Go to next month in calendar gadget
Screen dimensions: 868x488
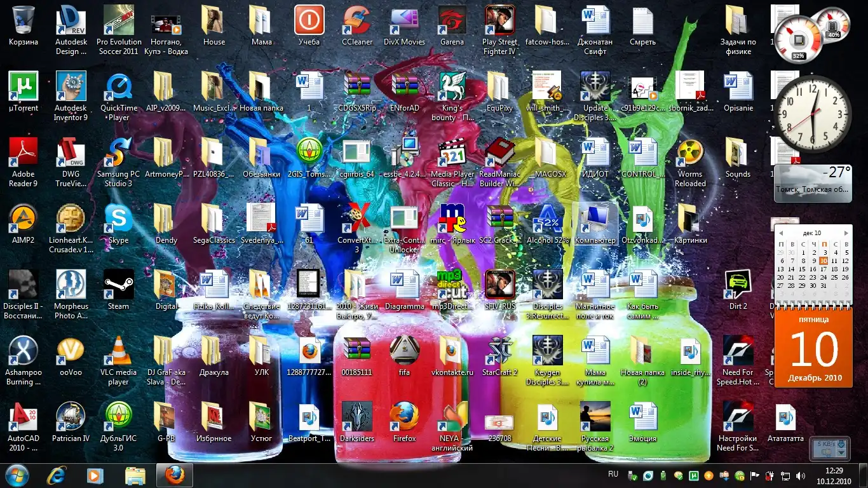[x=846, y=233]
